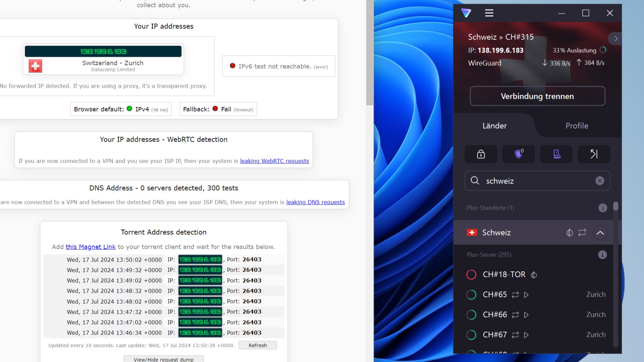The image size is (644, 362).
Task: Click the search magnifier icon
Action: pos(475,181)
